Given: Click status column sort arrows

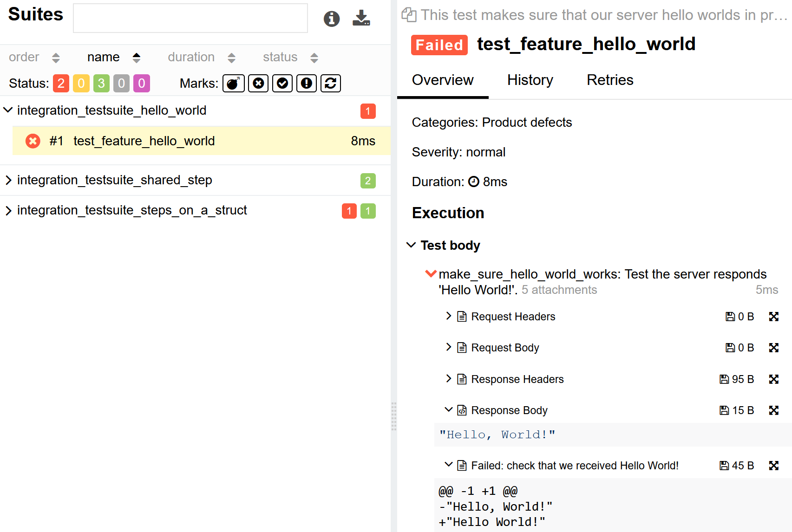Looking at the screenshot, I should [314, 58].
